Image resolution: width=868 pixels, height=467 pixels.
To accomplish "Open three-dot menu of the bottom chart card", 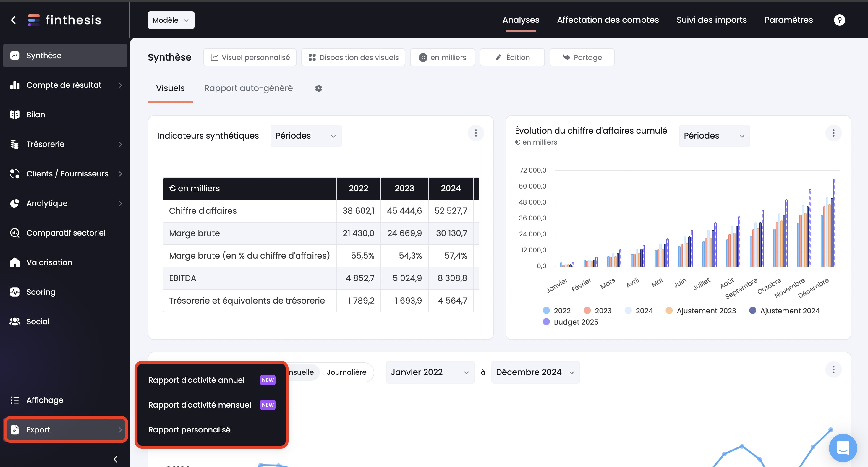I will coord(834,370).
